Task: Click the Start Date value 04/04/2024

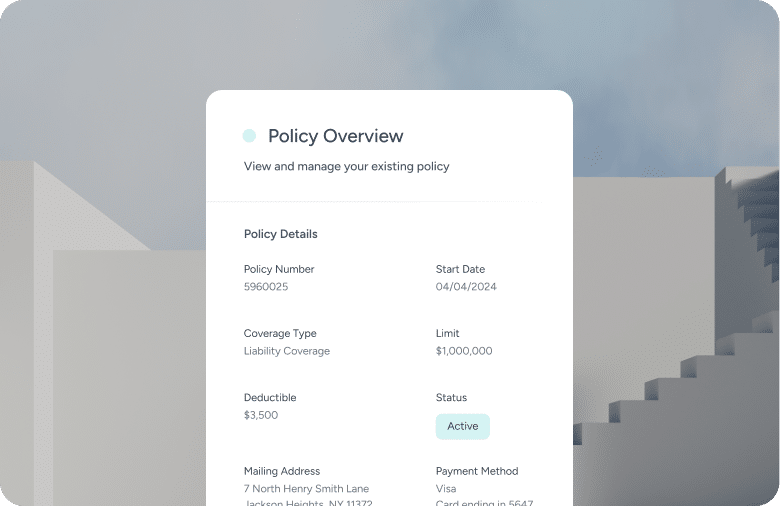Action: (x=466, y=287)
